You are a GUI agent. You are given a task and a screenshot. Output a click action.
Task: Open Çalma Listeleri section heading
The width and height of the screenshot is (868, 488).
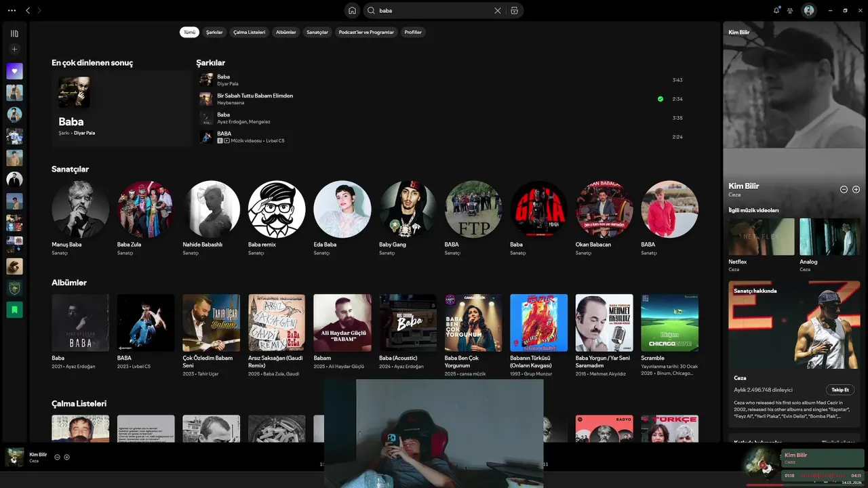(x=79, y=403)
